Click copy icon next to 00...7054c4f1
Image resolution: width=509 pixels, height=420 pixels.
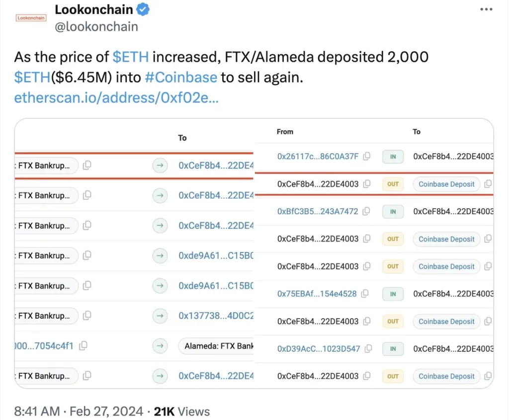click(84, 345)
